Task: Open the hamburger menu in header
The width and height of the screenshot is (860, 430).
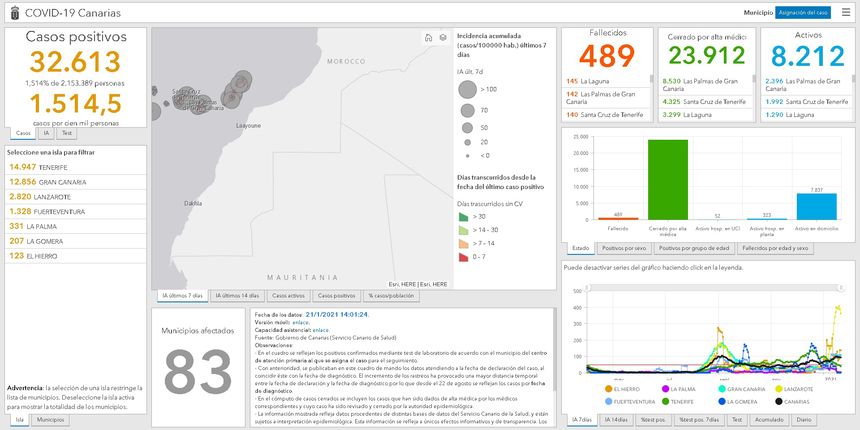Action: (845, 12)
